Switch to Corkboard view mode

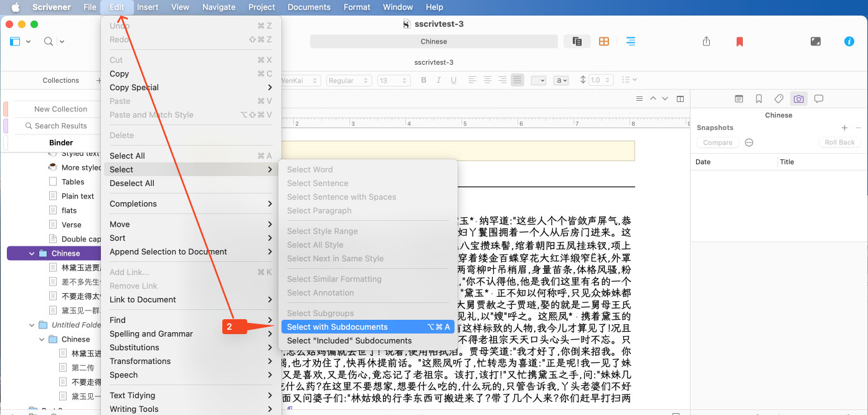point(604,41)
